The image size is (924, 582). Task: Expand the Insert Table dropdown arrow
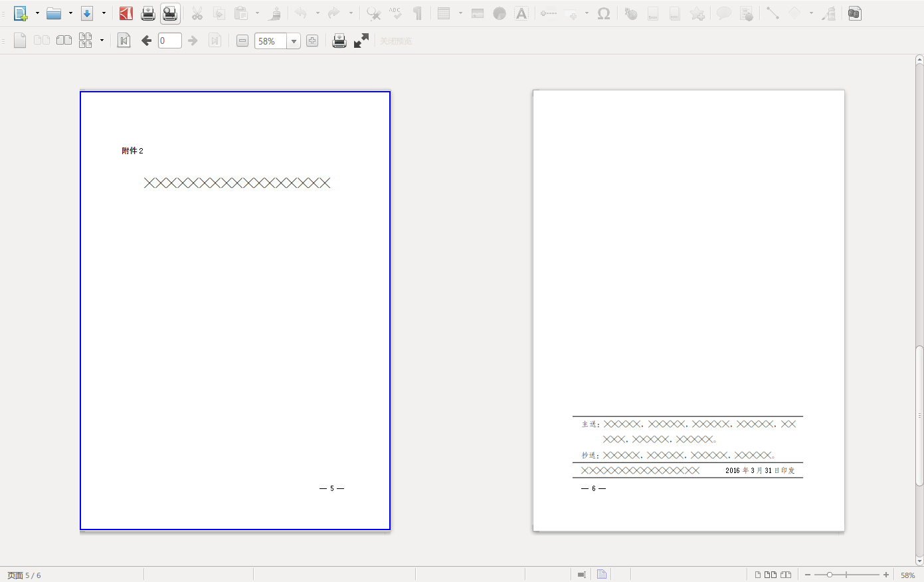(x=460, y=13)
